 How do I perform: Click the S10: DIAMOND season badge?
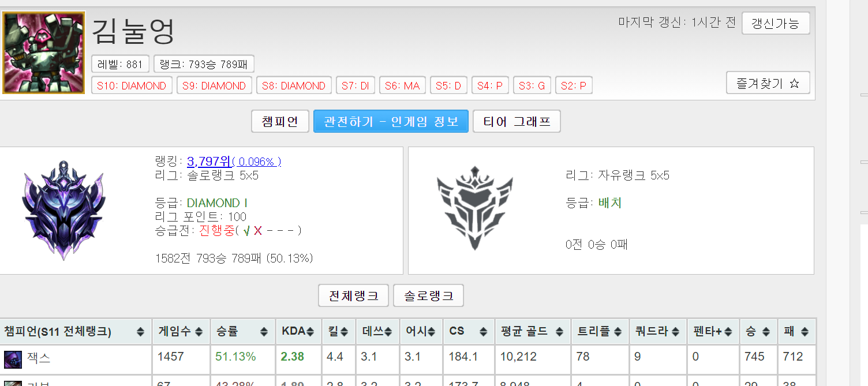point(132,85)
